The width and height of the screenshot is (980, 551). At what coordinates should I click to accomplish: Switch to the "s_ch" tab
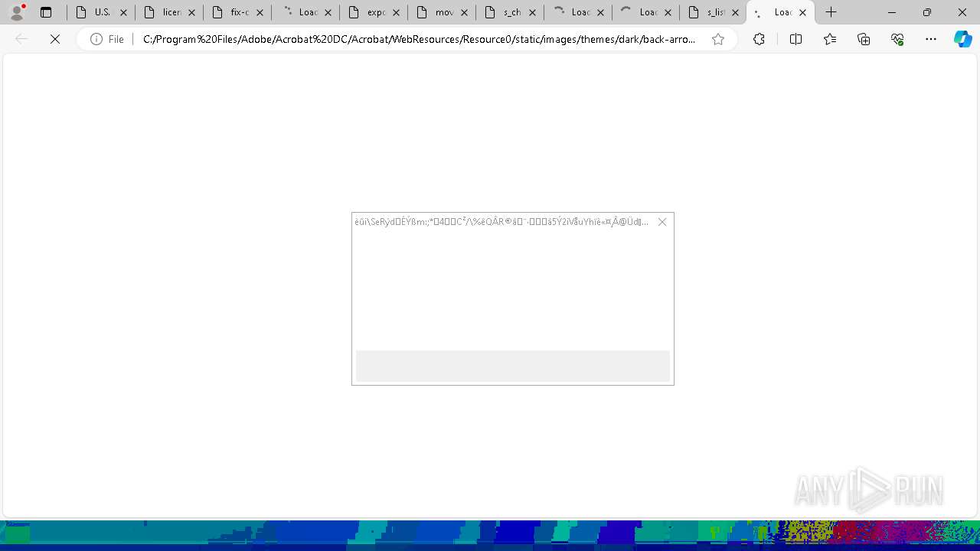pos(511,12)
